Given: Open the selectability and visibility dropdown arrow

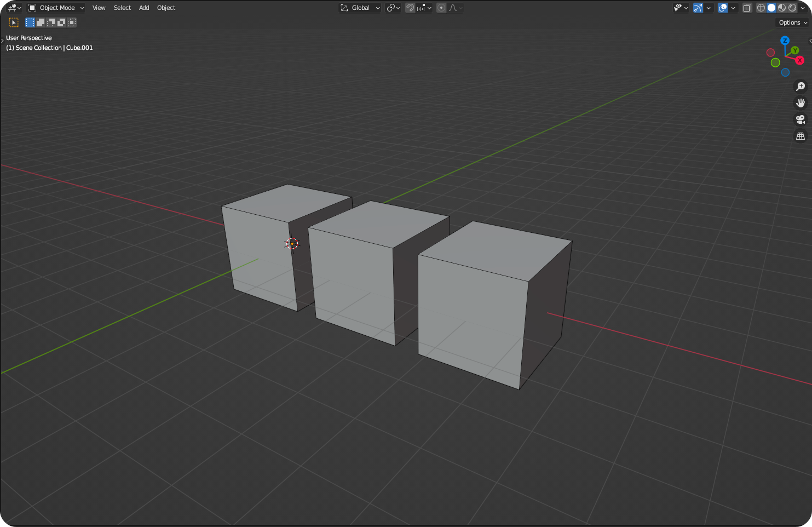Looking at the screenshot, I should point(686,8).
